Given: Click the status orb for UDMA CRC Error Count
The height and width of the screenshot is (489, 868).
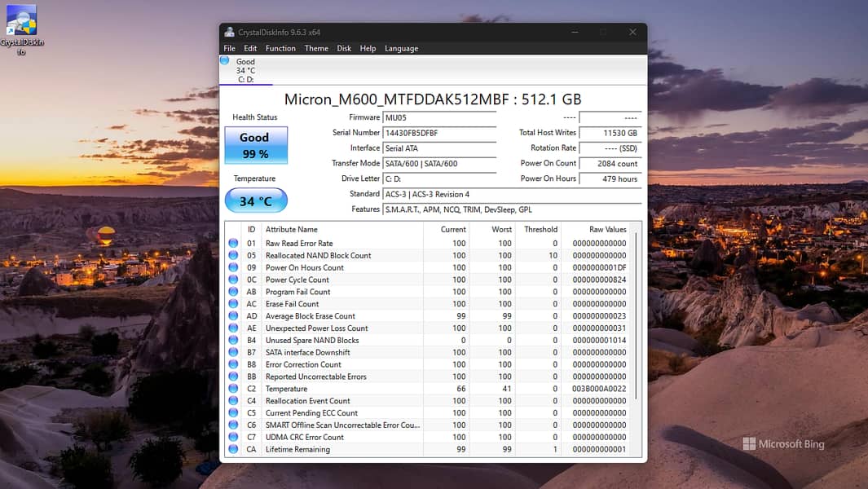Looking at the screenshot, I should point(233,438).
